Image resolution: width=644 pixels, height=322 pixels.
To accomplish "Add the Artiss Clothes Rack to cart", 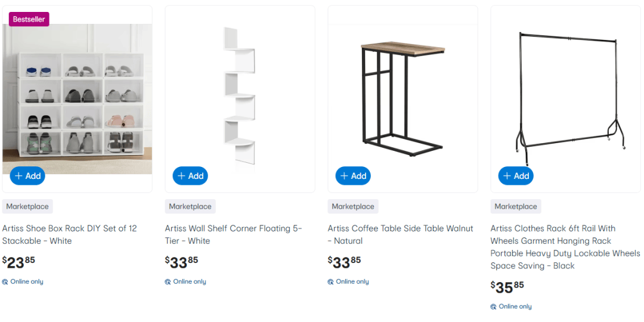I will 516,176.
